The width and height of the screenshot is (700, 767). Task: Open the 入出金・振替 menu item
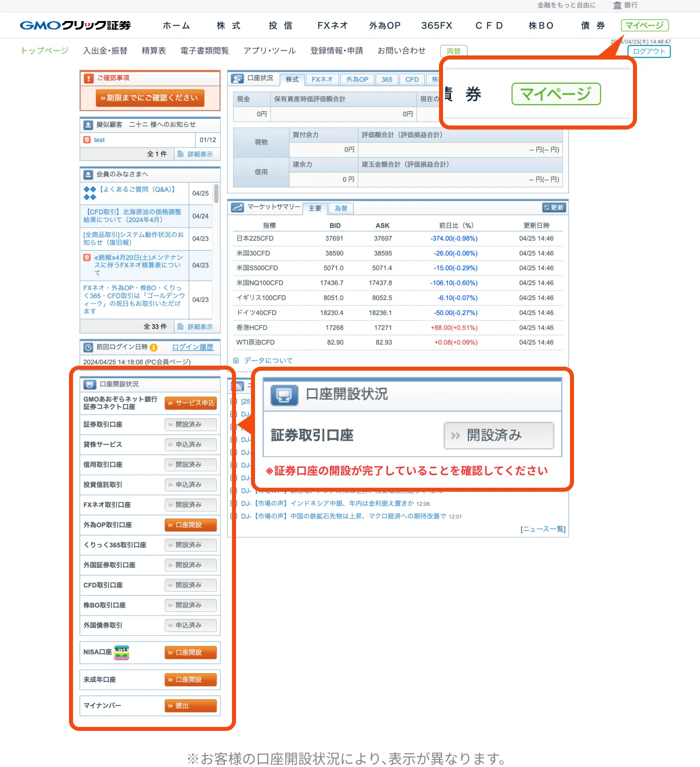105,51
